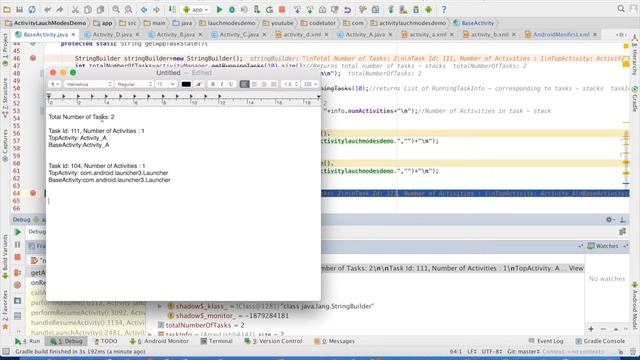
Task: Click the Open folder icon in toolbar
Action: click(7, 9)
